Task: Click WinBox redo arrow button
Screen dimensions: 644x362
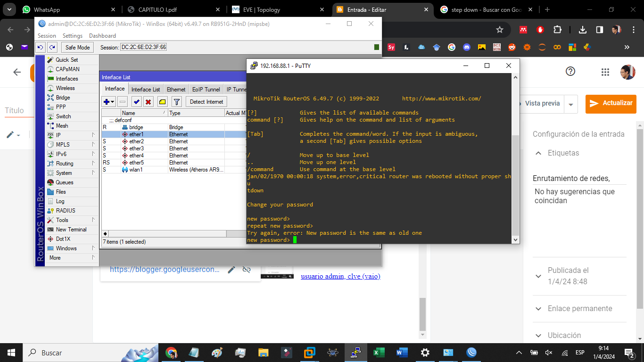Action: [52, 47]
